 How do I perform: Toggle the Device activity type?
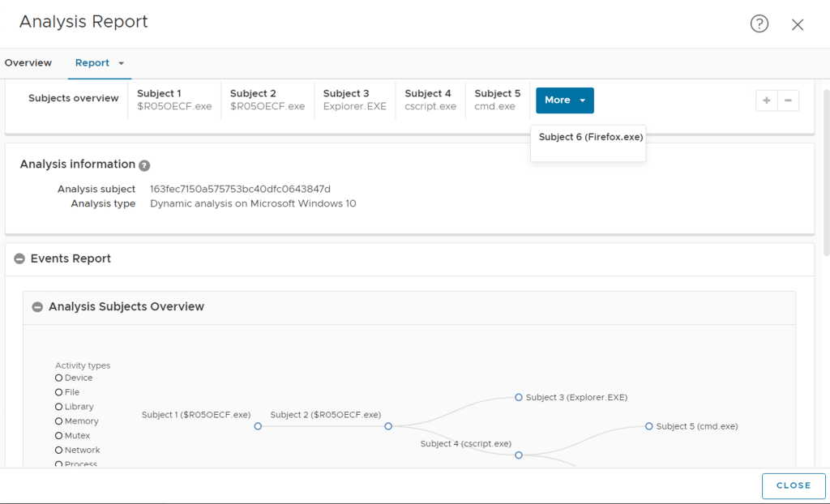pyautogui.click(x=59, y=378)
